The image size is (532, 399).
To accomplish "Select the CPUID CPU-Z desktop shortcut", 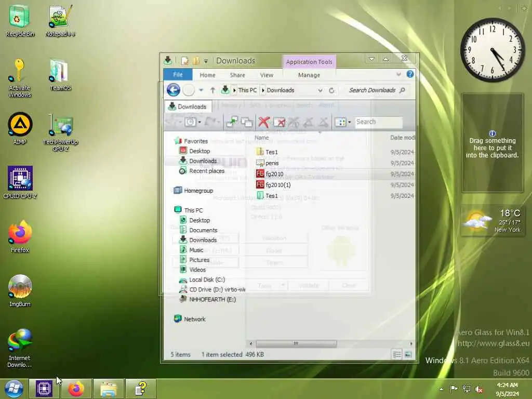I will click(20, 182).
